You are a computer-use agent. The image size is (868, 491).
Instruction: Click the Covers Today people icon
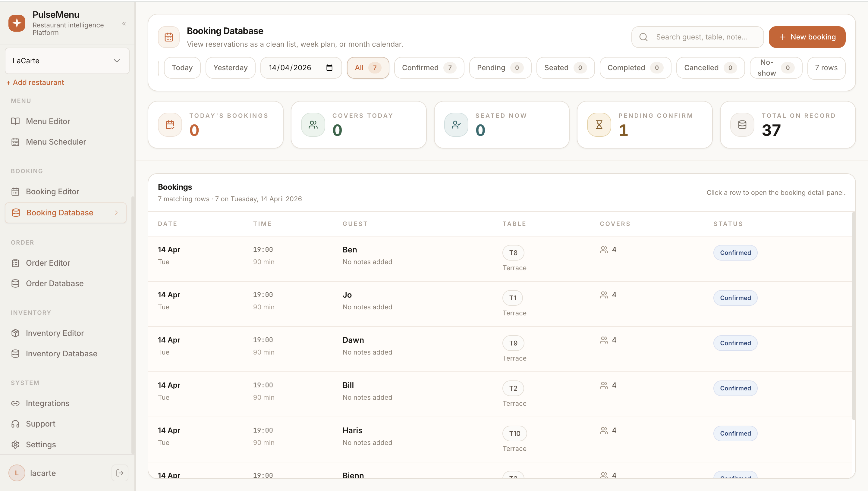coord(313,125)
